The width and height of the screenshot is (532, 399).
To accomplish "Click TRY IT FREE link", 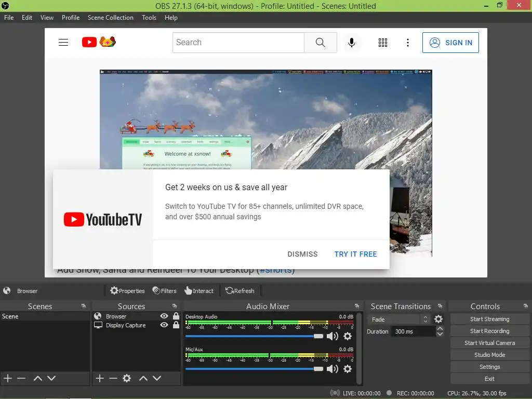I will [x=355, y=254].
